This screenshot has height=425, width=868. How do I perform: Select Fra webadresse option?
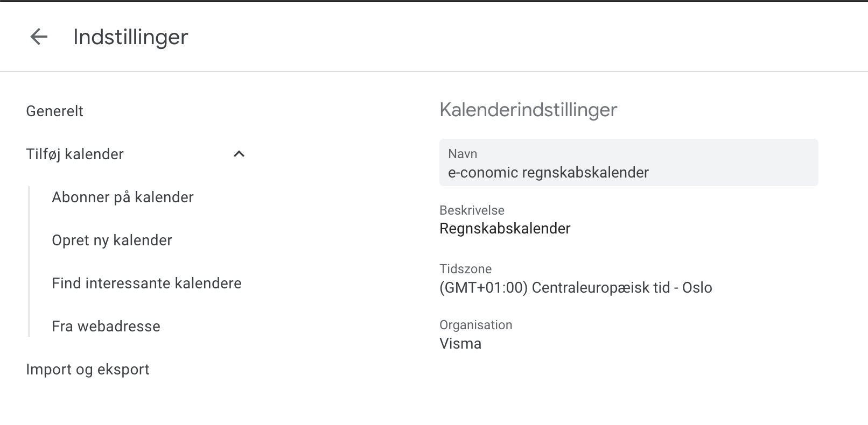106,327
